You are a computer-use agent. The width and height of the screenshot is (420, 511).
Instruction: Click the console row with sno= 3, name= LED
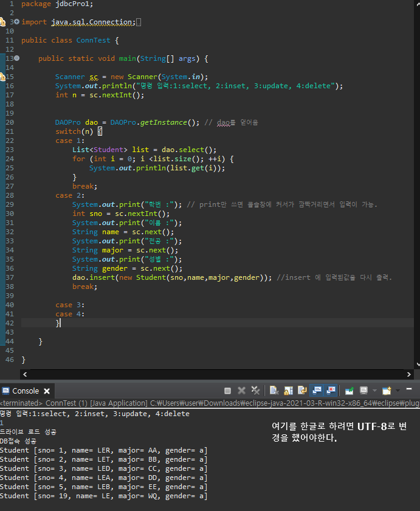104,468
